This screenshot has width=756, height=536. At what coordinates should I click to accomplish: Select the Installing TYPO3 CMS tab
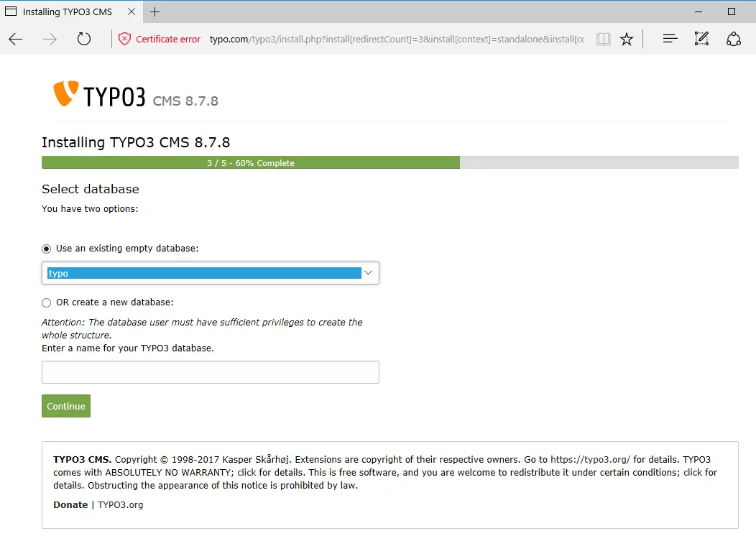(71, 11)
